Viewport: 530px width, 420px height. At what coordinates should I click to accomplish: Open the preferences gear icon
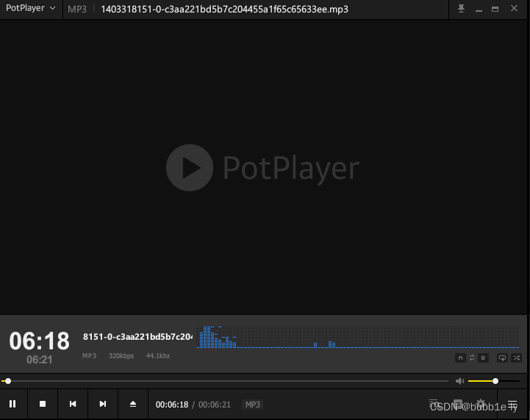481,403
